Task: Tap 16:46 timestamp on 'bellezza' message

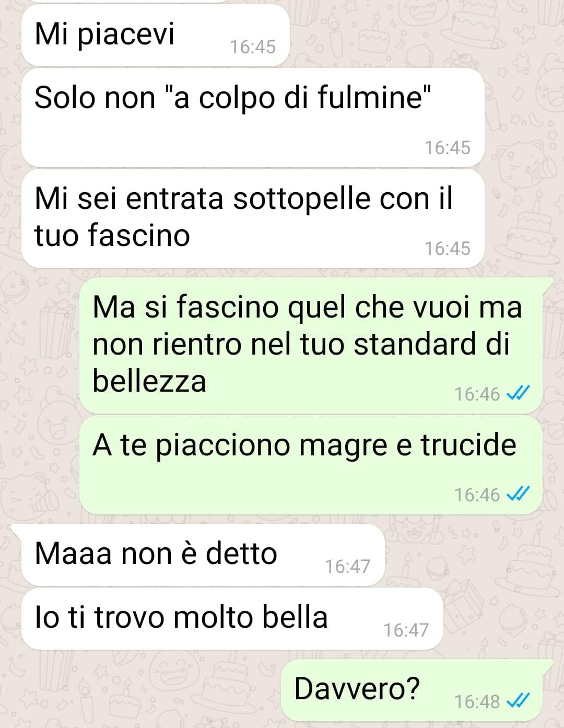Action: pos(477,394)
